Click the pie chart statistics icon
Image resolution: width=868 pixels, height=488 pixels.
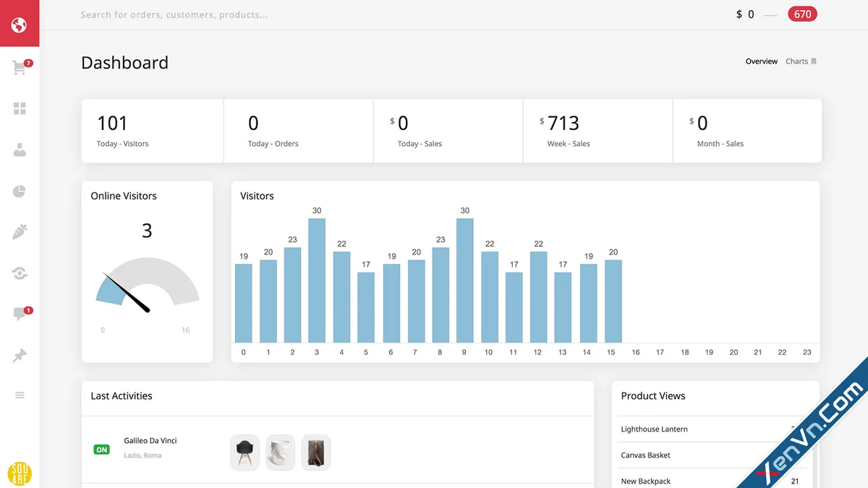pos(20,191)
